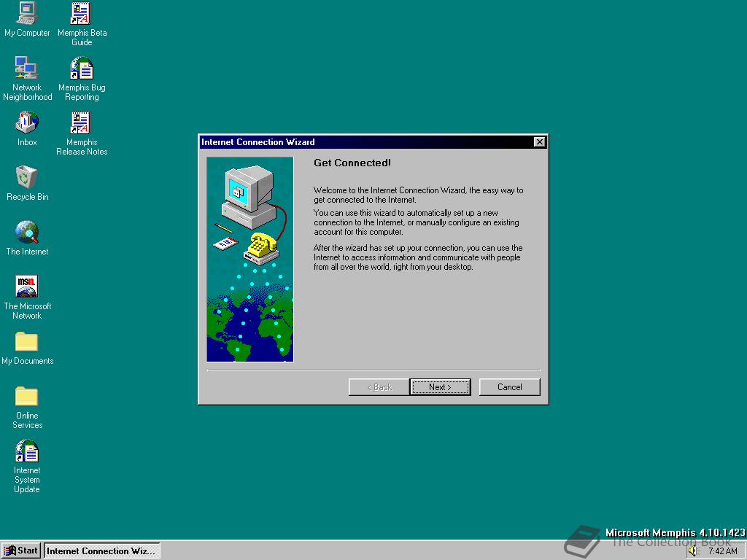Screen dimensions: 747x560
Task: Open The Microsoft Network
Action: [x=27, y=286]
